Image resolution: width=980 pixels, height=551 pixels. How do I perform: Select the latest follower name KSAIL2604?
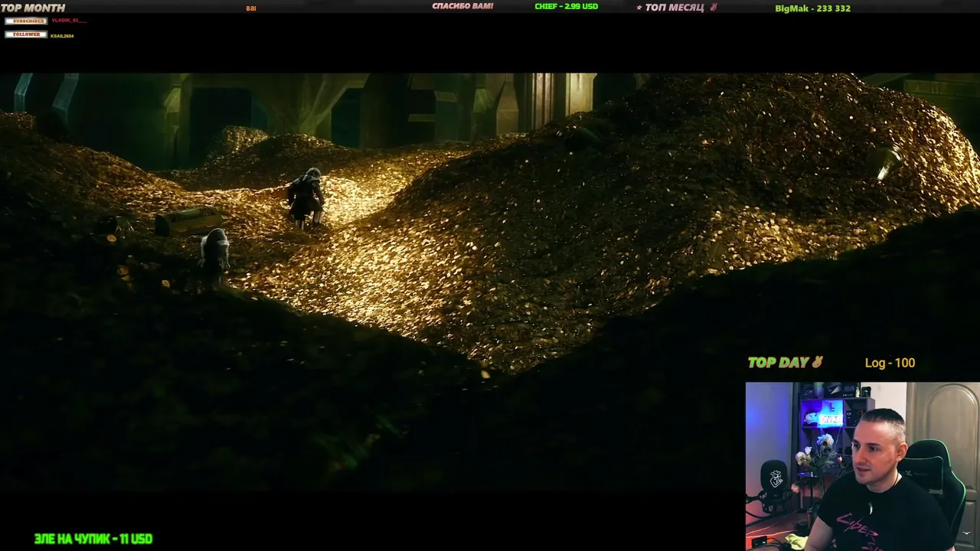click(62, 36)
